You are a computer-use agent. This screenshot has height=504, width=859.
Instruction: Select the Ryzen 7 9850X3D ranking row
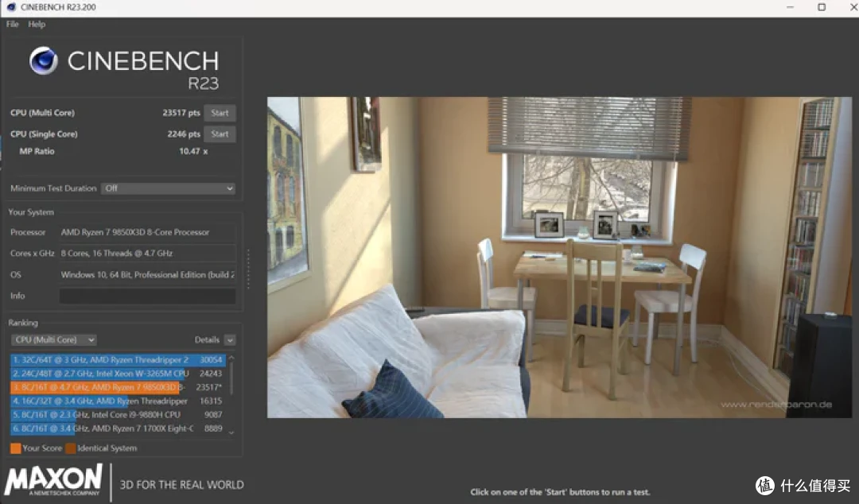point(118,387)
